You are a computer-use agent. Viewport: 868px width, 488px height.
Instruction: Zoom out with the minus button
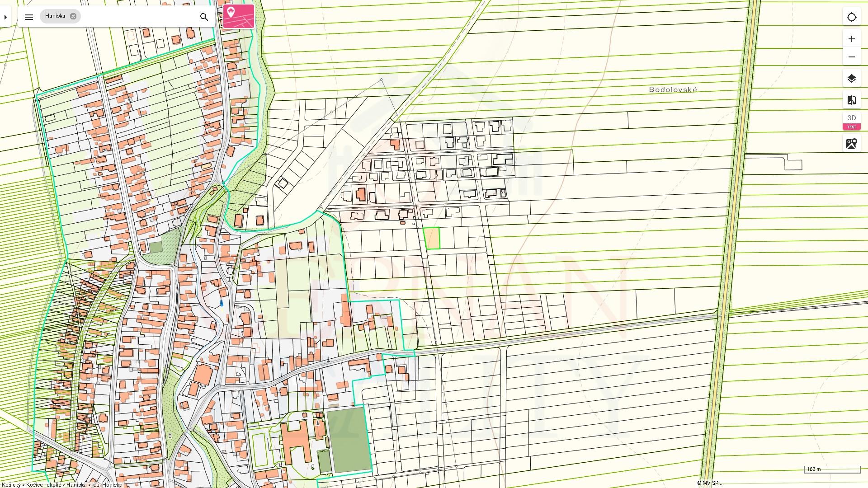852,57
